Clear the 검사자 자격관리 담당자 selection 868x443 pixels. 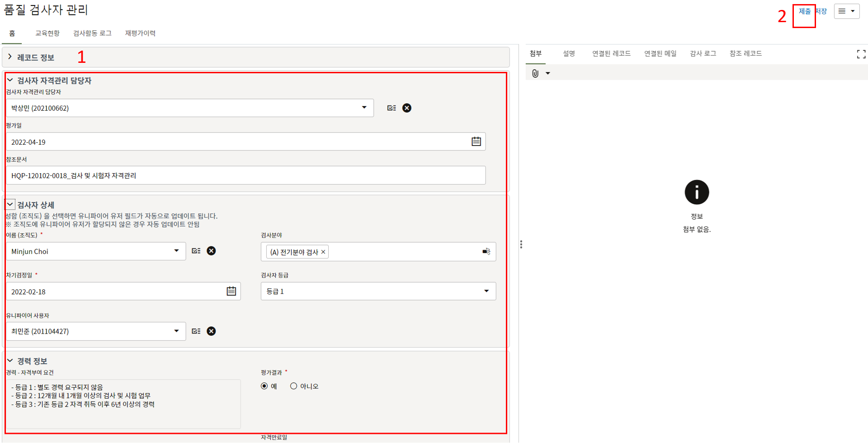(407, 108)
